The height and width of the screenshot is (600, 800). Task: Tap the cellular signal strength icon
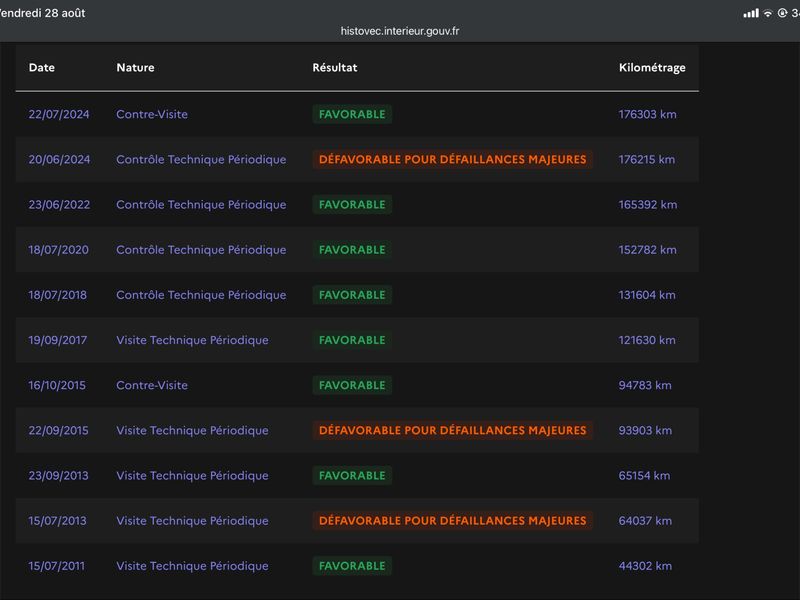pos(751,13)
